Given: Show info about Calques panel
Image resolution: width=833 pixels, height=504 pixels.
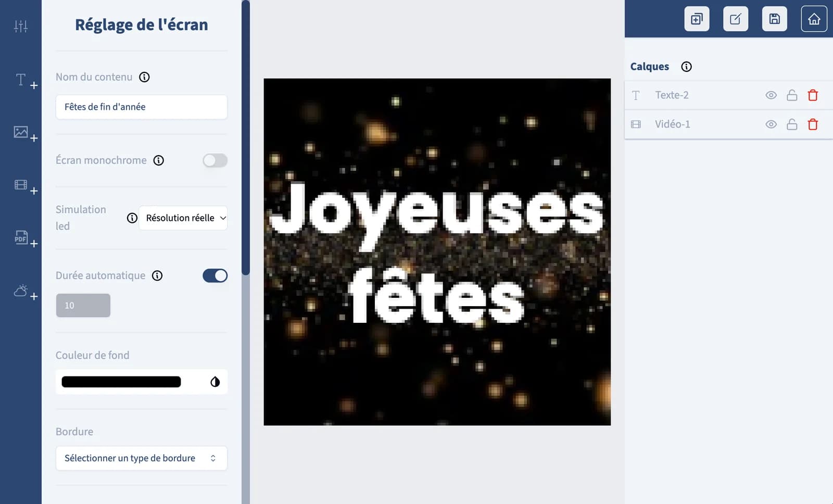Looking at the screenshot, I should [x=687, y=67].
